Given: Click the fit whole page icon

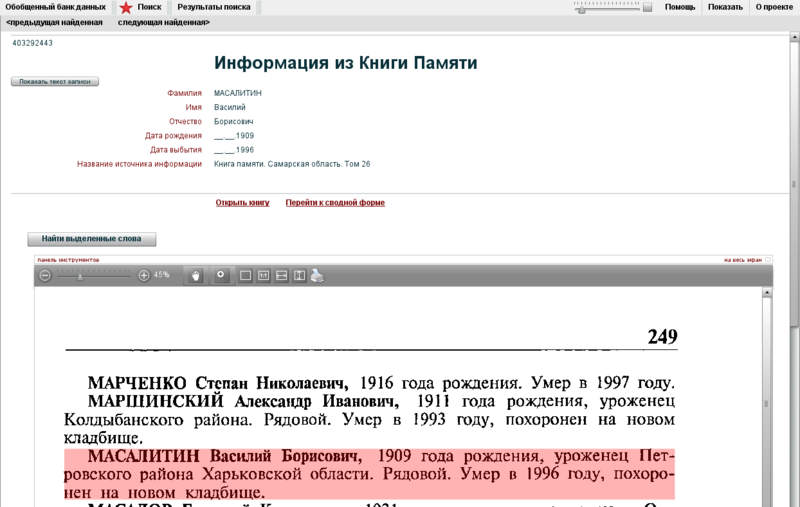Looking at the screenshot, I should tap(246, 276).
